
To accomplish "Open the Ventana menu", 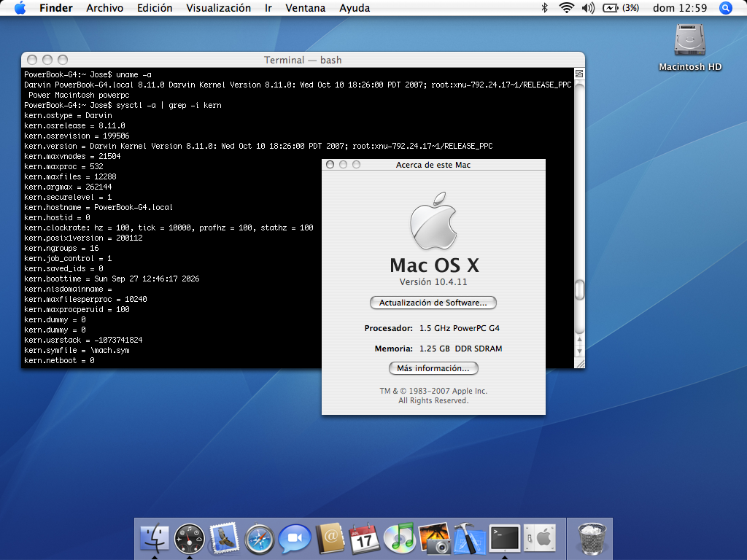I will [x=306, y=7].
